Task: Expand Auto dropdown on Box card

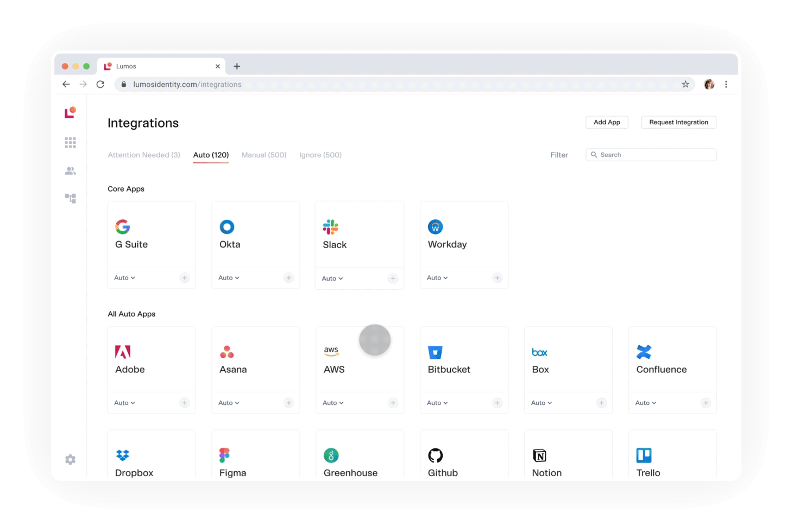Action: (x=542, y=403)
